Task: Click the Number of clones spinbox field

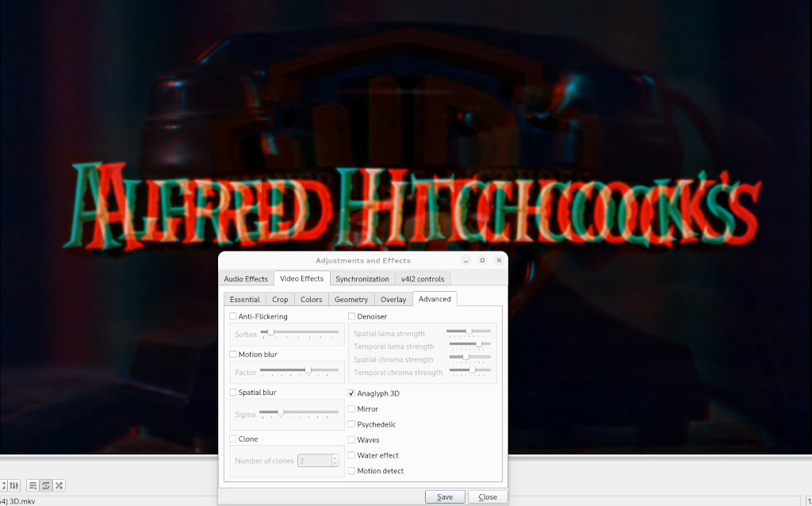Action: tap(315, 461)
